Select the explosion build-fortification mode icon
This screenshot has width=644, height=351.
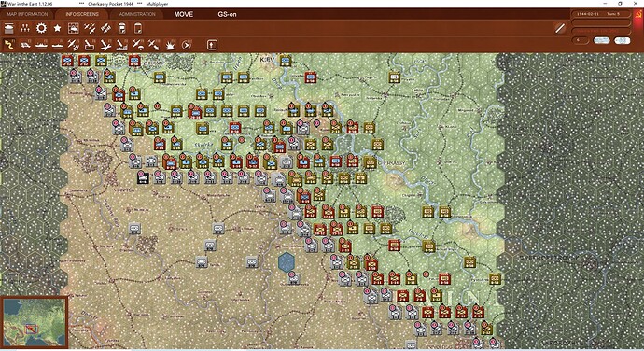[x=170, y=45]
